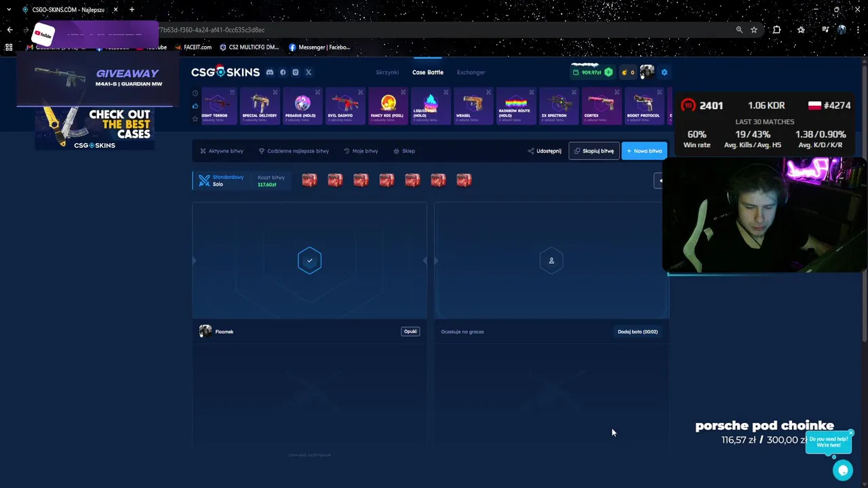The width and height of the screenshot is (868, 488).
Task: Open the X (Twitter) icon in the header
Action: (309, 72)
